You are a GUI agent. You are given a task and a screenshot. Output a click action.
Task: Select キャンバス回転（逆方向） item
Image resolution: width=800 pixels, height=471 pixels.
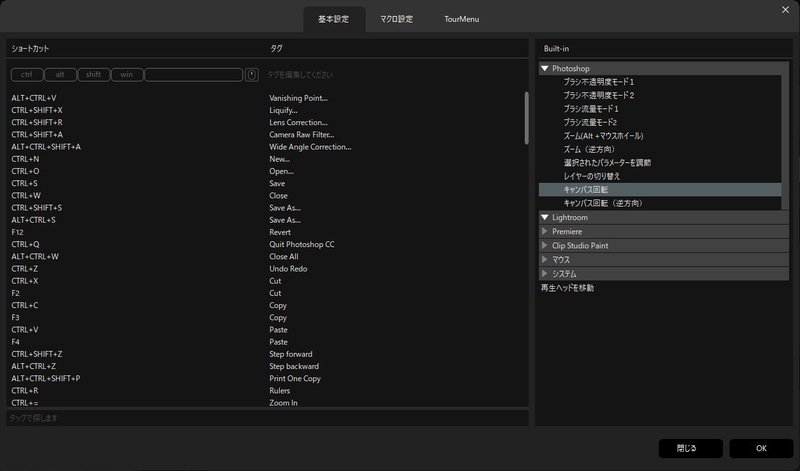tap(660, 203)
